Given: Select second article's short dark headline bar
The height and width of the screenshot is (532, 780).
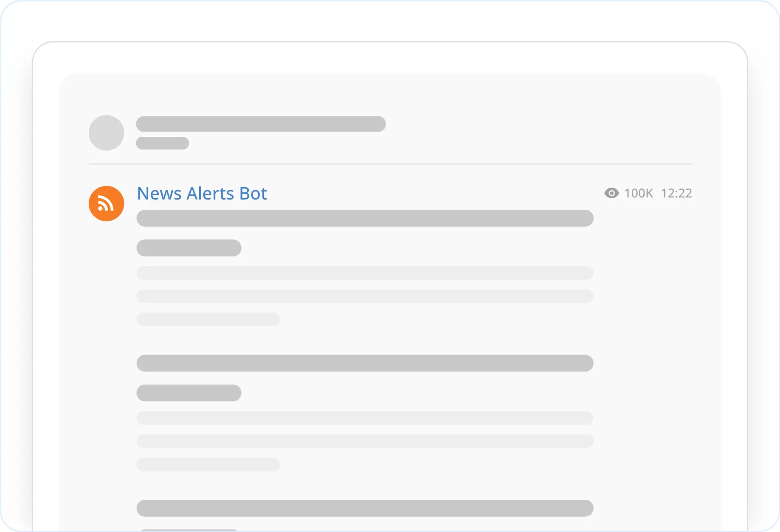Looking at the screenshot, I should click(x=189, y=393).
